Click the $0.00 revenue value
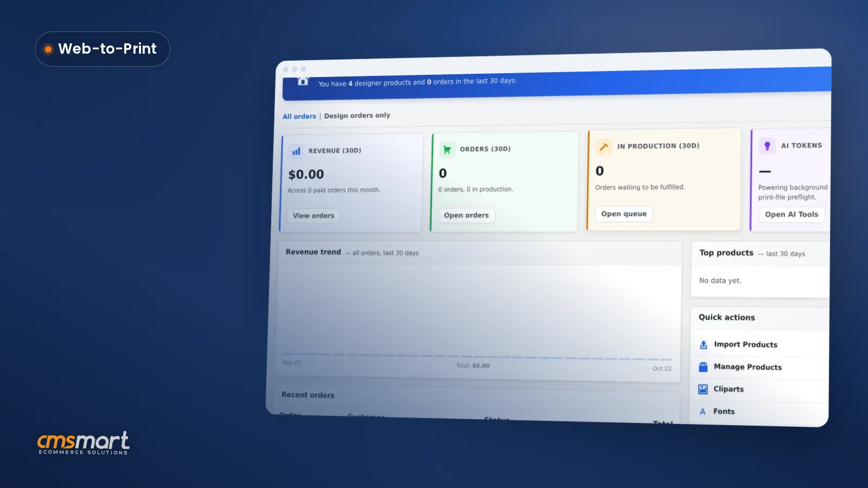868x488 pixels. [x=306, y=175]
